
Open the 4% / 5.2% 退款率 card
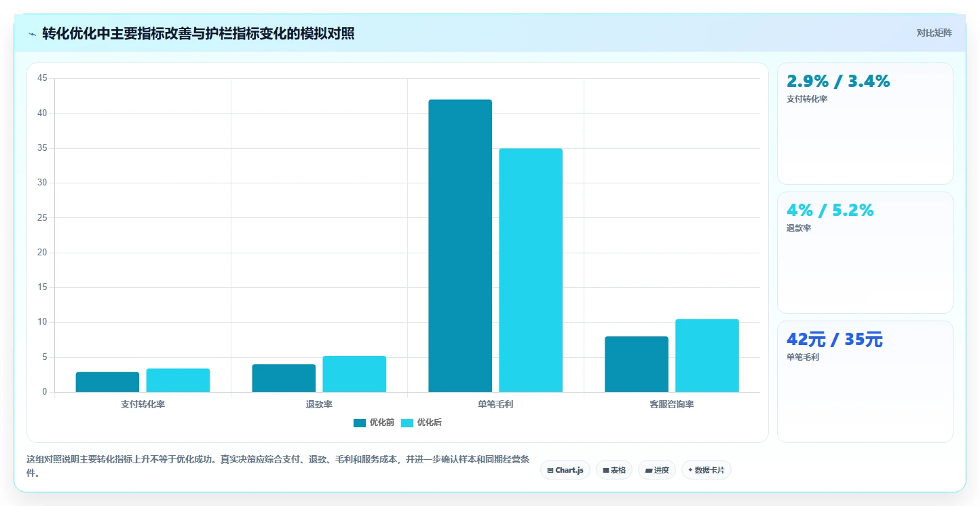point(865,253)
